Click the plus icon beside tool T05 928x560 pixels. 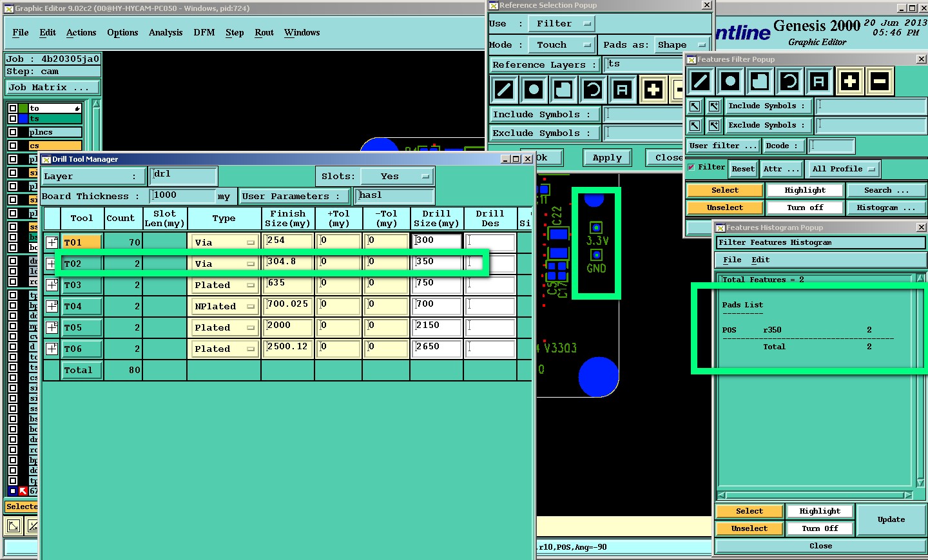pos(52,327)
